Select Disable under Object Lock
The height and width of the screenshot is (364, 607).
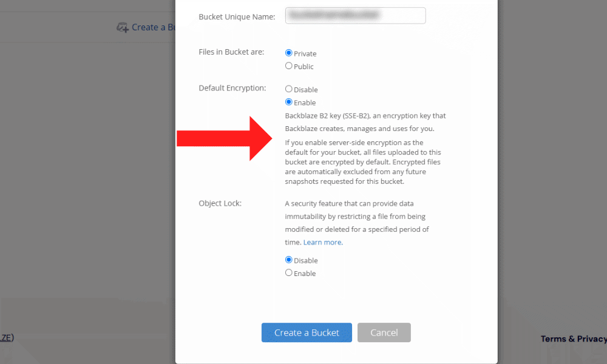pyautogui.click(x=289, y=260)
